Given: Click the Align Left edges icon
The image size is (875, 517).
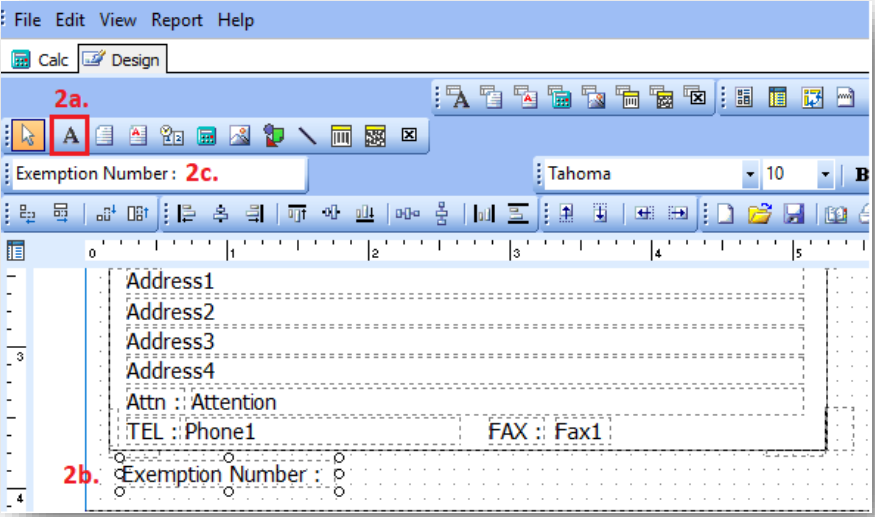Looking at the screenshot, I should pos(187,214).
